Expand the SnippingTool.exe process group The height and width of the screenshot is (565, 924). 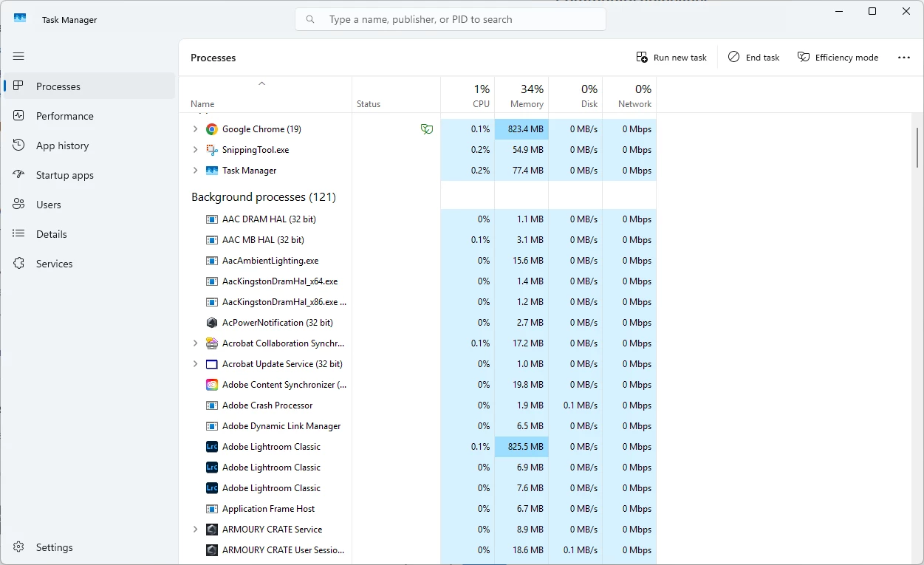coord(195,150)
